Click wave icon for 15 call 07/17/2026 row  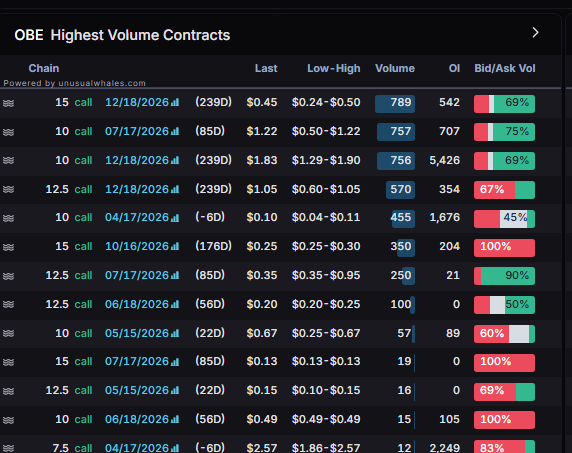[x=8, y=362]
